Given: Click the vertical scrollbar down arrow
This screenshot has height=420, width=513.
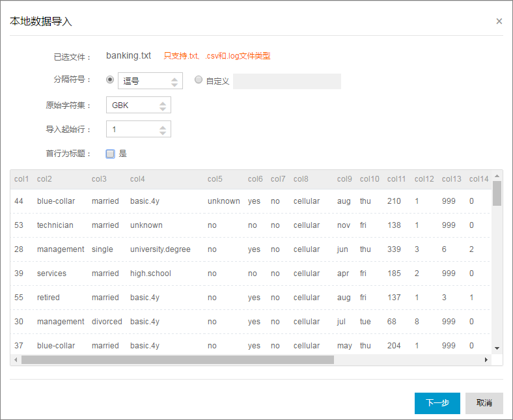Looking at the screenshot, I should tap(497, 348).
